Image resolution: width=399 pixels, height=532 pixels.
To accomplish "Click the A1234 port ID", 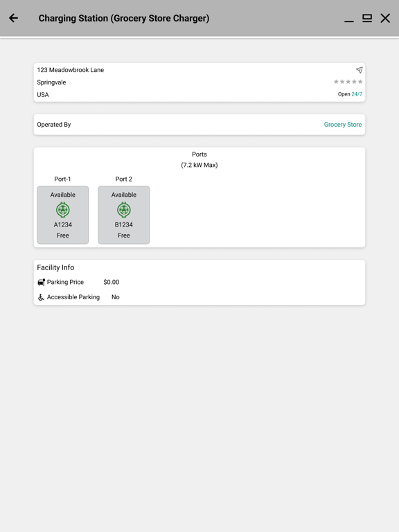I will [x=63, y=224].
